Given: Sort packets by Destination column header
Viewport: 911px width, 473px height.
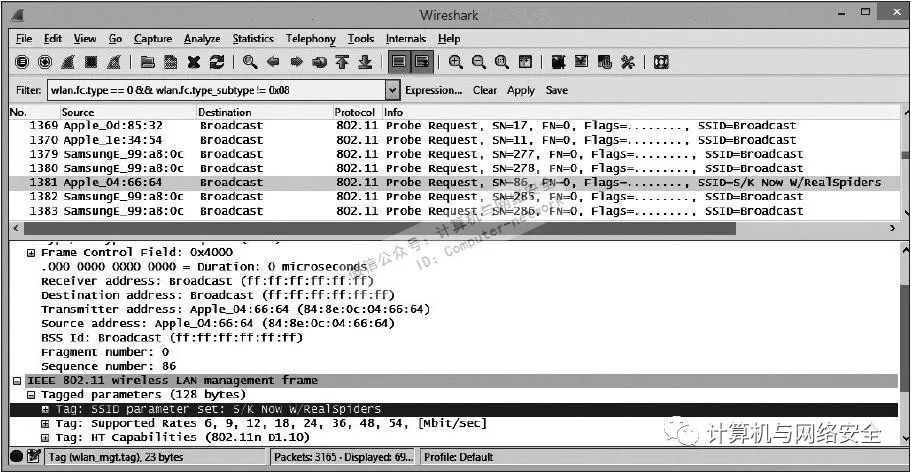Looking at the screenshot, I should (x=264, y=112).
